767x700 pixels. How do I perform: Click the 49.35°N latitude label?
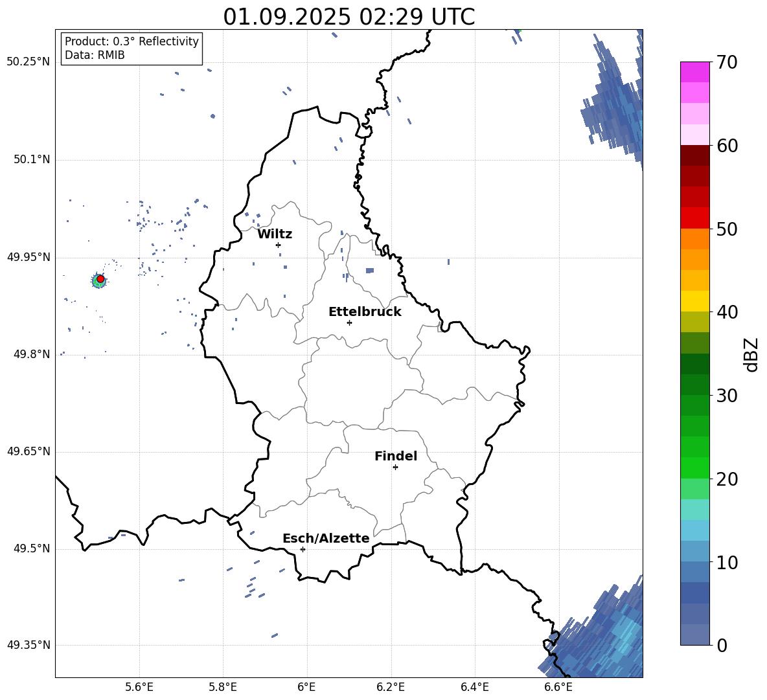point(29,645)
